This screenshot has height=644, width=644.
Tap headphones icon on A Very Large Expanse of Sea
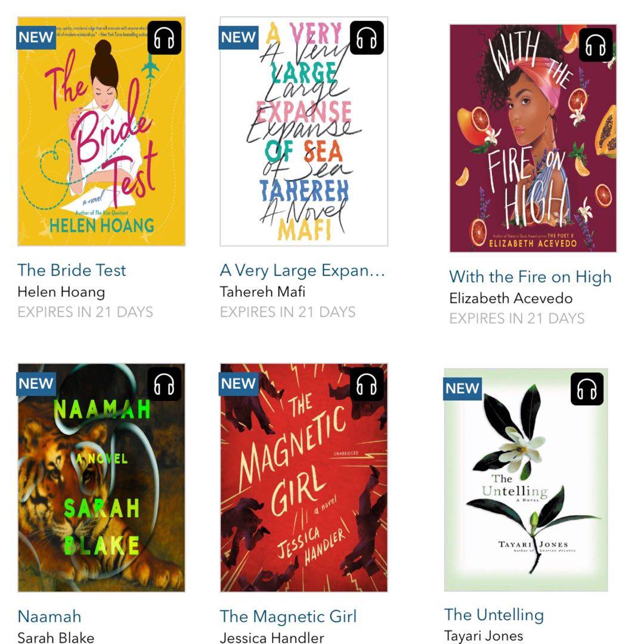click(367, 38)
